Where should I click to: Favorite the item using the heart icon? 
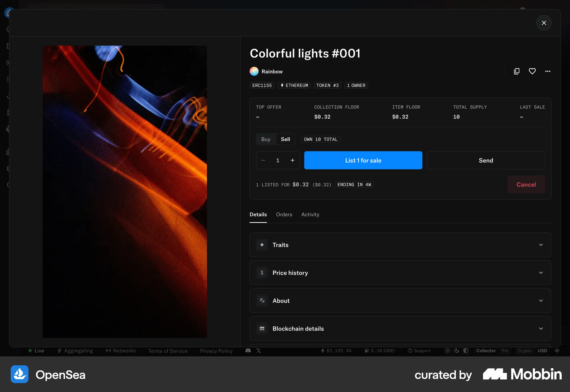tap(532, 71)
